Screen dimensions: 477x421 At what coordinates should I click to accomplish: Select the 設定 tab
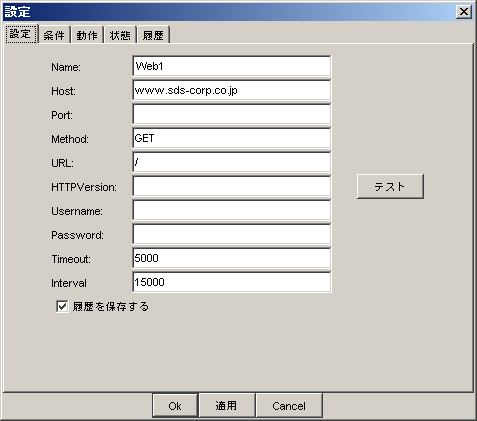tap(21, 34)
